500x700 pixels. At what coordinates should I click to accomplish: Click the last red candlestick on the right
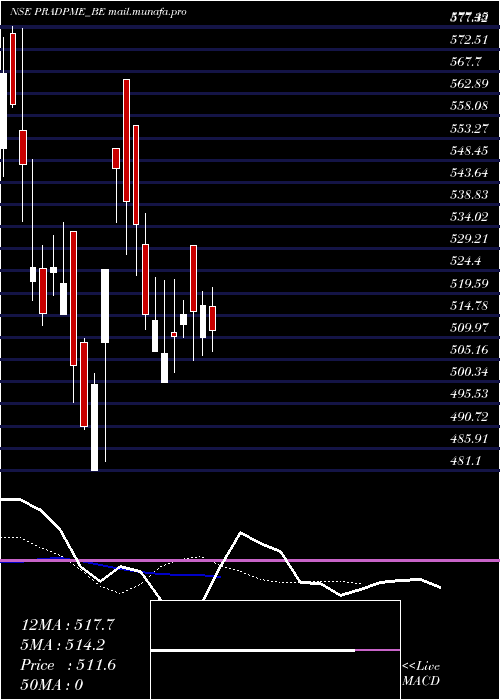point(212,318)
